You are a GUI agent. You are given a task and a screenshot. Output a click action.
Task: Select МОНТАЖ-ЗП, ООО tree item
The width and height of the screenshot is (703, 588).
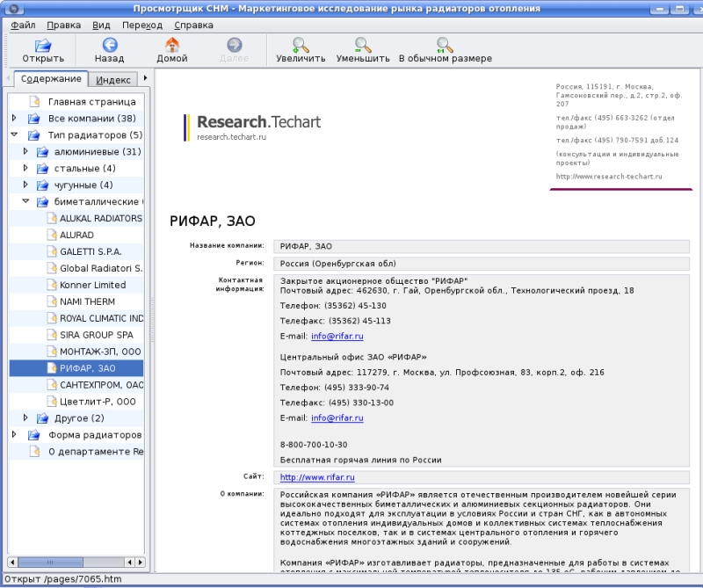[x=100, y=352]
